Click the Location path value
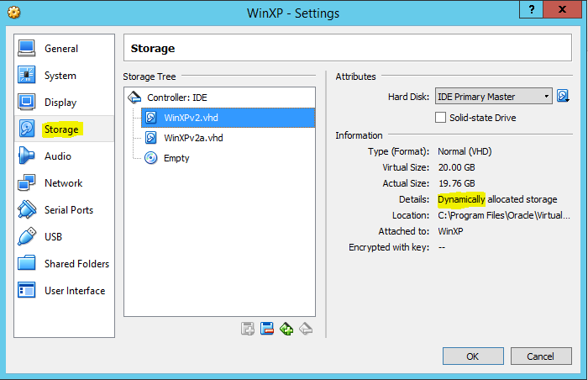 coord(504,215)
